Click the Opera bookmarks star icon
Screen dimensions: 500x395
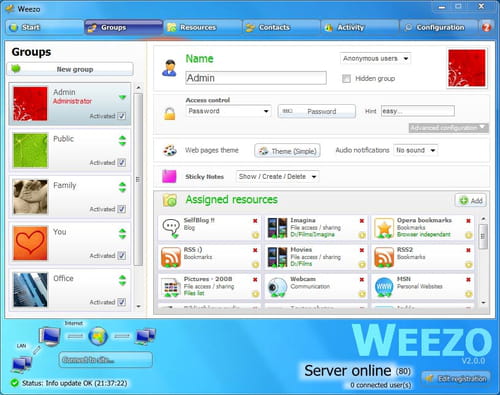click(x=384, y=228)
